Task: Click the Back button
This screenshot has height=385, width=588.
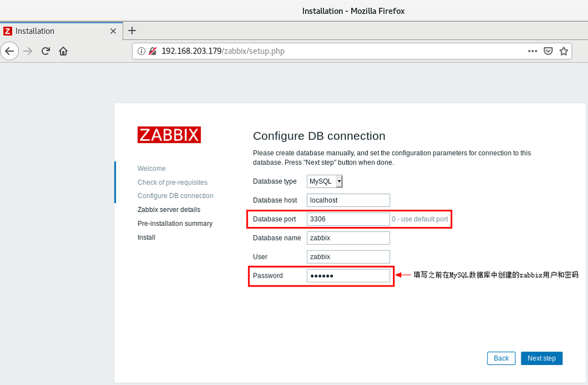Action: 501,358
